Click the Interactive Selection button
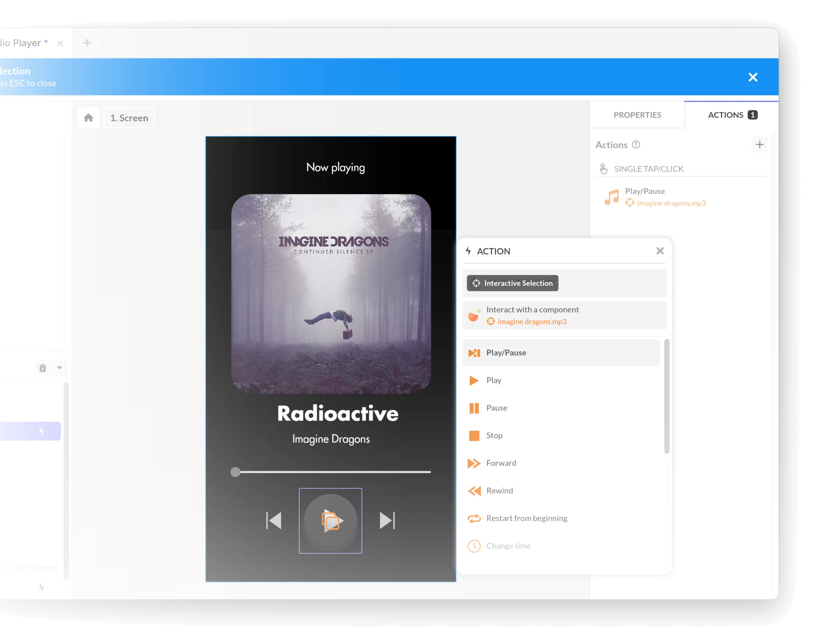The image size is (840, 630). [x=512, y=283]
